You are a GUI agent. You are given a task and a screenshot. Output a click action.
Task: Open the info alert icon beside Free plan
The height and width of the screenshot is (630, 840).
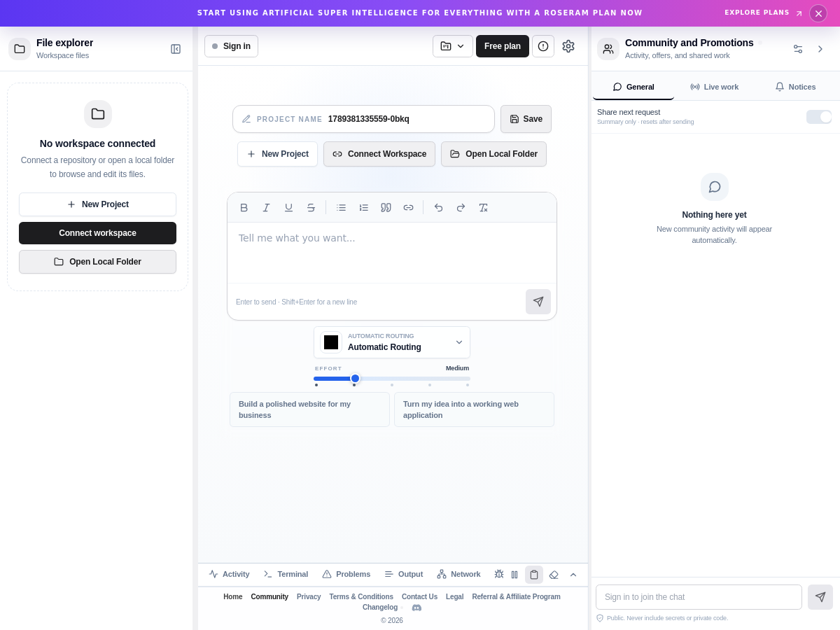[x=543, y=46]
